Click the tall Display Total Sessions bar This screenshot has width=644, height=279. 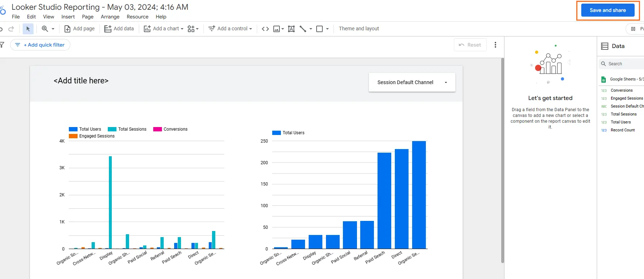pos(110,202)
